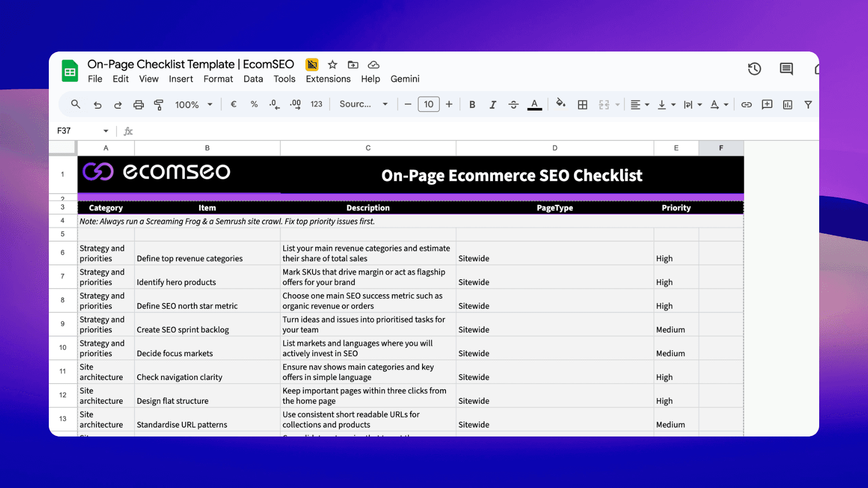Viewport: 868px width, 488px height.
Task: Click cell 'Standardise URL patterns'
Action: (x=207, y=420)
